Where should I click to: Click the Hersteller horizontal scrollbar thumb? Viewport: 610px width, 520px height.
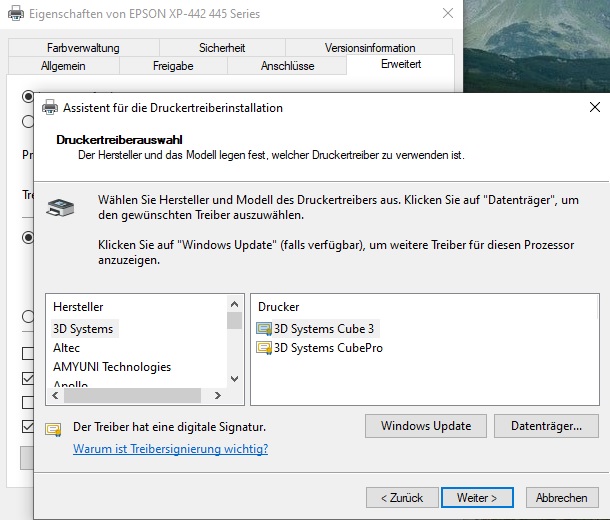[x=132, y=396]
